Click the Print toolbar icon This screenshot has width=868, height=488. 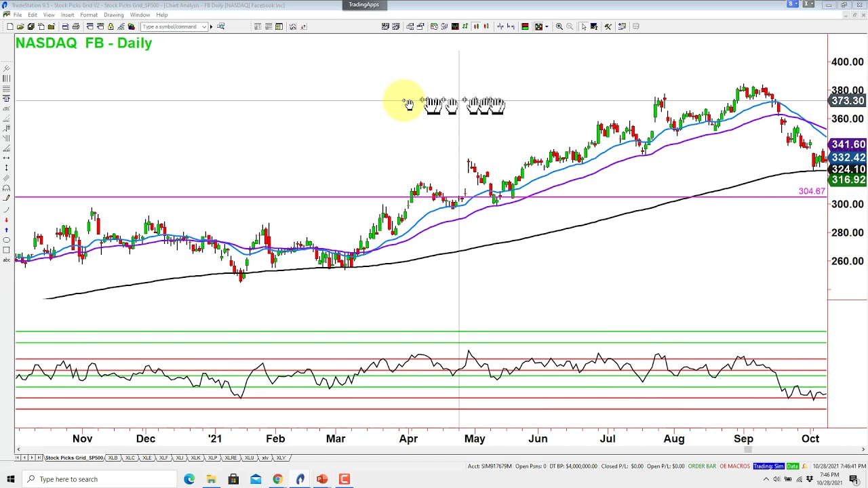(x=76, y=26)
